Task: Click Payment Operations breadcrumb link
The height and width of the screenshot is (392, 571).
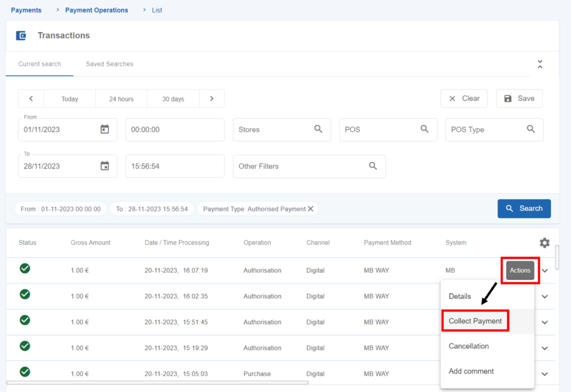Action: pyautogui.click(x=96, y=10)
